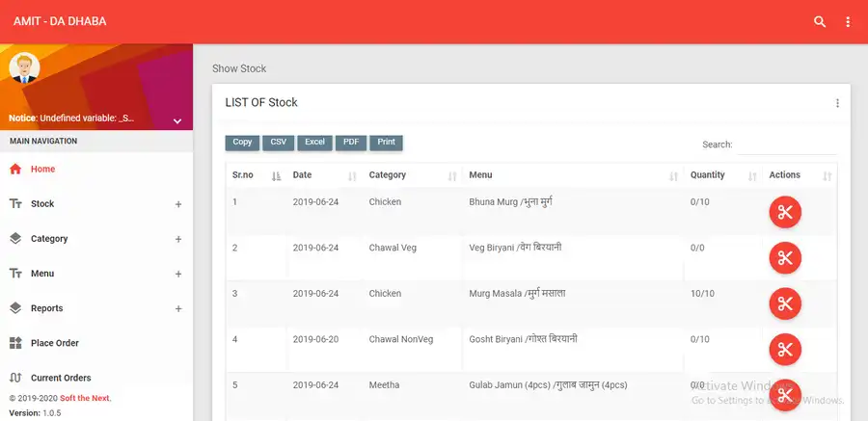Image resolution: width=868 pixels, height=421 pixels.
Task: Expand the Category submenu plus sign
Action: [x=178, y=239]
